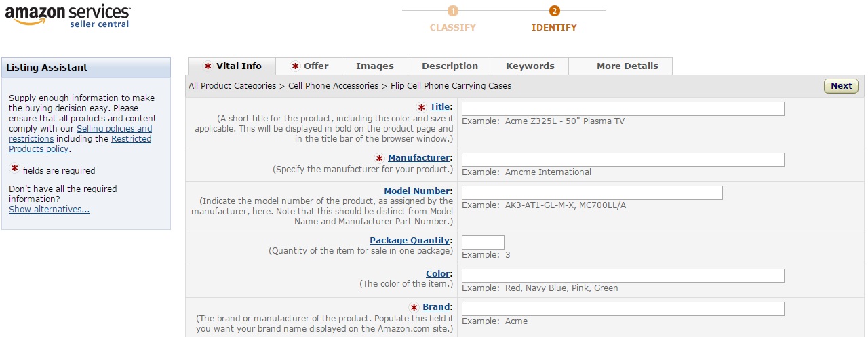Go to the Description tab
Image resolution: width=868 pixels, height=337 pixels.
tap(450, 66)
